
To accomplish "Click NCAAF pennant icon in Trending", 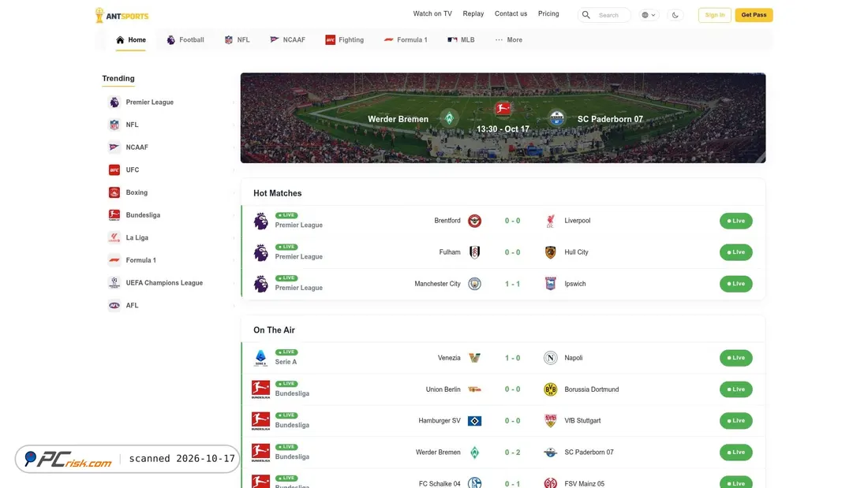I will 114,147.
